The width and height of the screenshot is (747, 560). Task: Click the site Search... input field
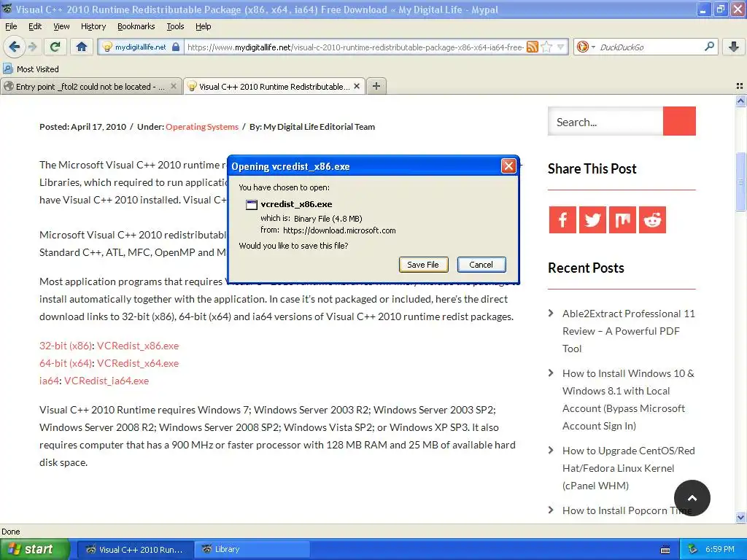point(605,122)
